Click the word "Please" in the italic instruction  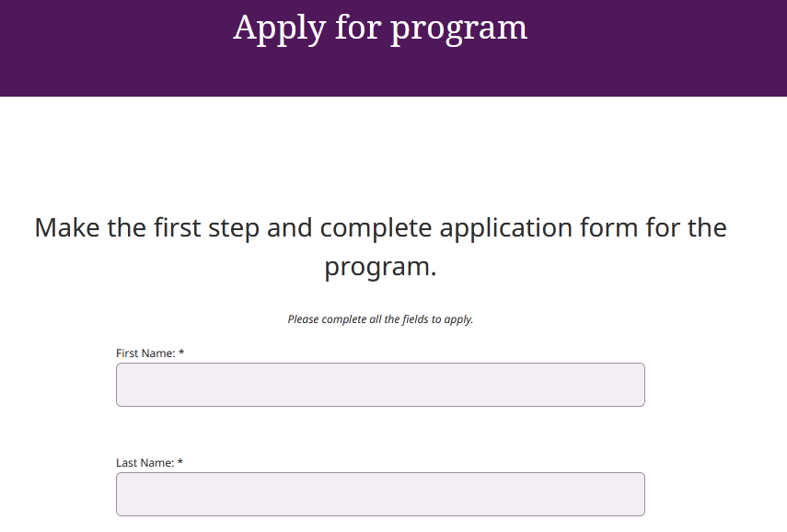pos(303,319)
